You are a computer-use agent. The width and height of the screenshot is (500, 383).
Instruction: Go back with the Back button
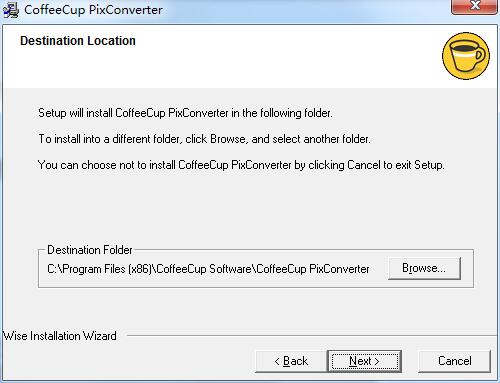click(291, 361)
